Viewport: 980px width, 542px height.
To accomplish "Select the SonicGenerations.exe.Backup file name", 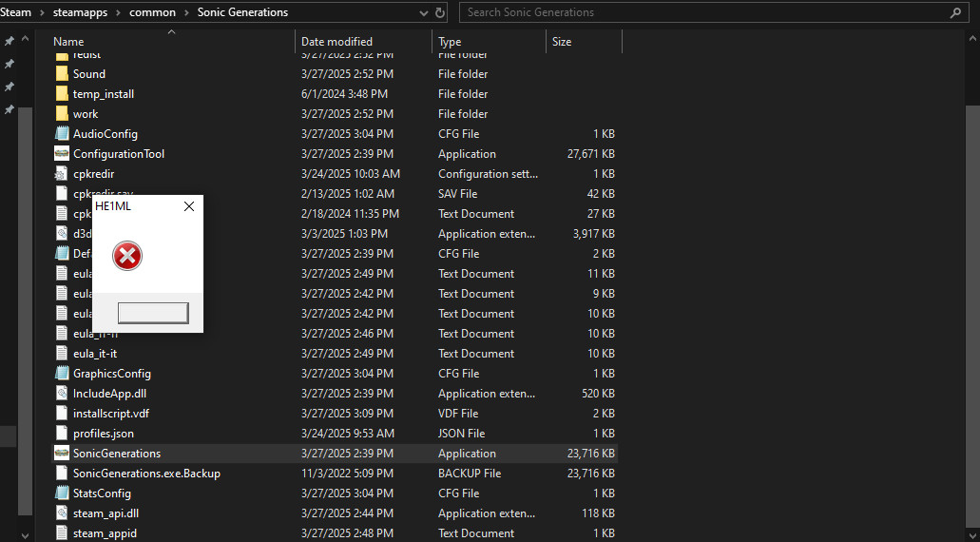I will coord(146,474).
